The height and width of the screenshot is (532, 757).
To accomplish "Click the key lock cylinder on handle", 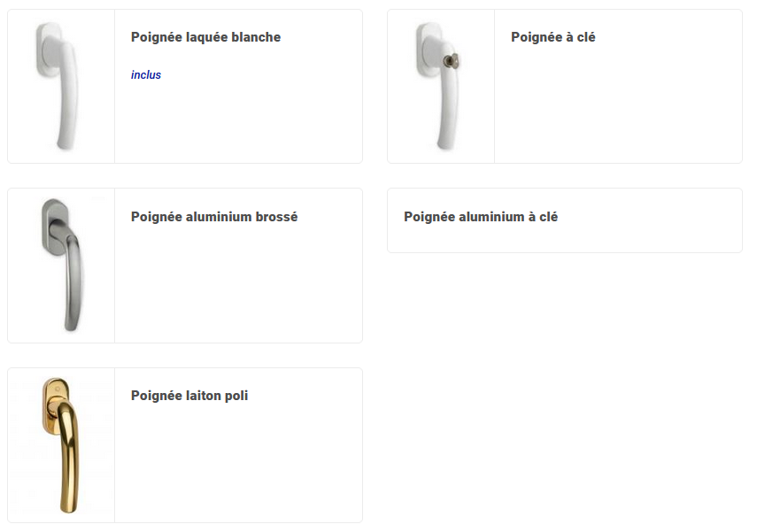I will pos(452,61).
